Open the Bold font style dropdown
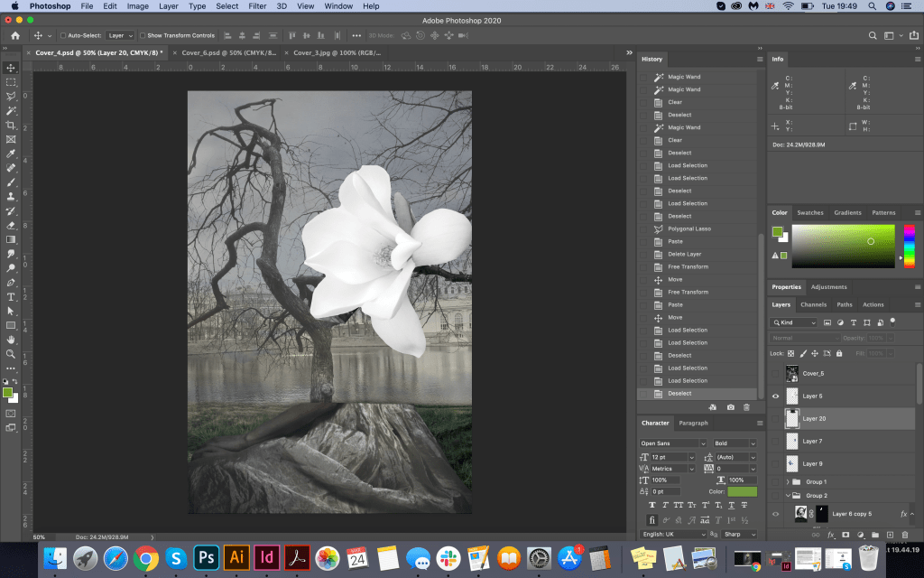Screen dimensions: 924x578 click(735, 443)
